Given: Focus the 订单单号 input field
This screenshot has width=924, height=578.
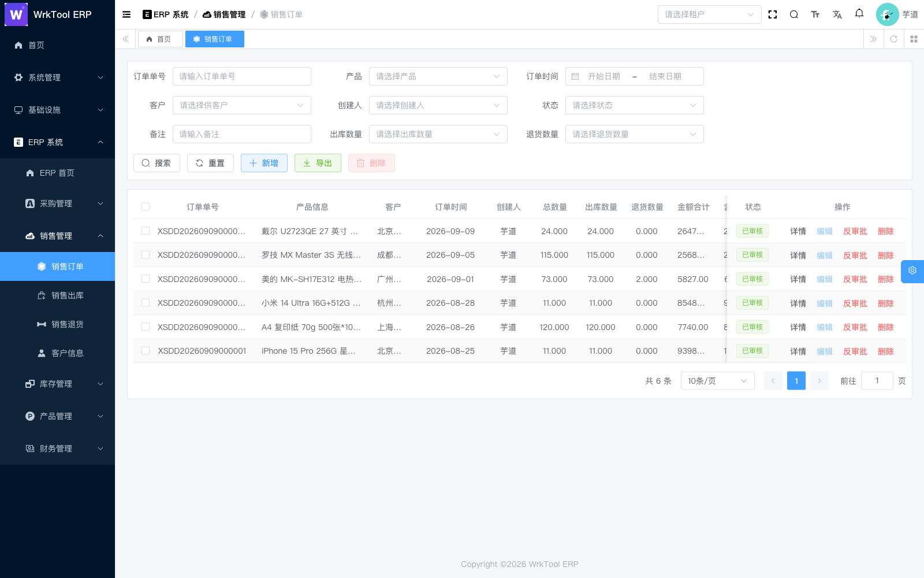Looking at the screenshot, I should 242,76.
